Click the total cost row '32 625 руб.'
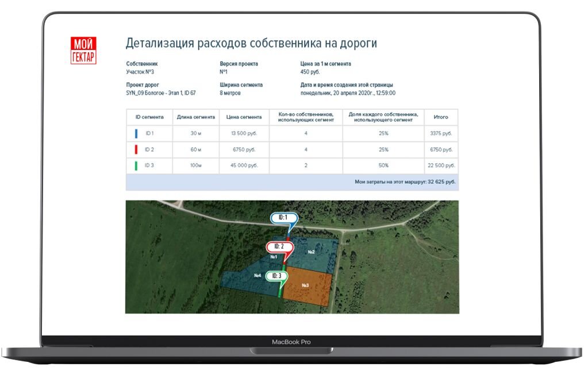This screenshot has height=382, width=588. coord(406,182)
